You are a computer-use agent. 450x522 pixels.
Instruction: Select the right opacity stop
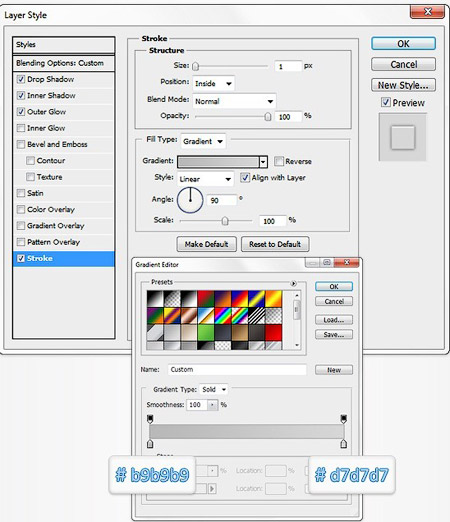click(x=343, y=419)
